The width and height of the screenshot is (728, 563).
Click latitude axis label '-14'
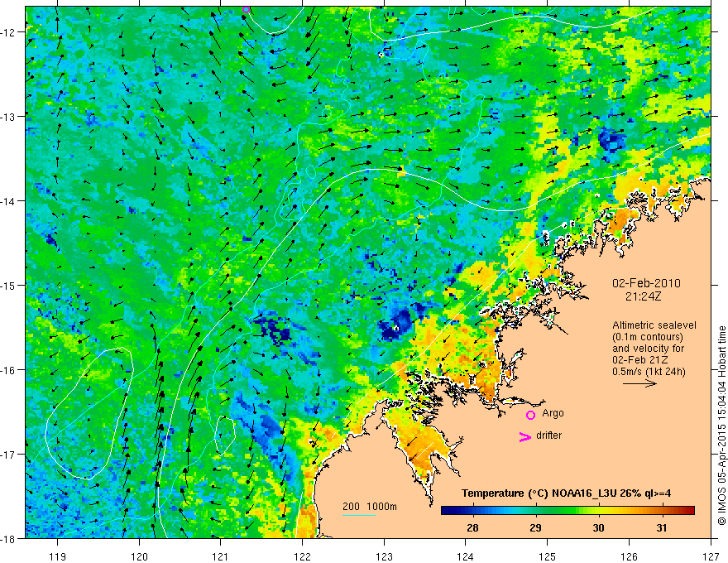9,201
